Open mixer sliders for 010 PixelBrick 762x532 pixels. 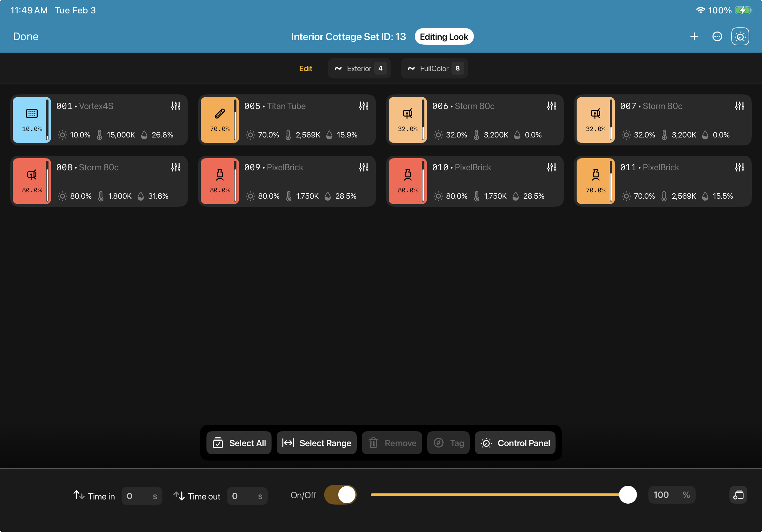[551, 167]
